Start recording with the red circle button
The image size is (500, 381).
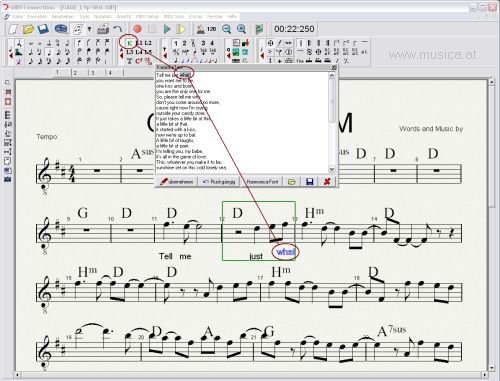pyautogui.click(x=137, y=29)
